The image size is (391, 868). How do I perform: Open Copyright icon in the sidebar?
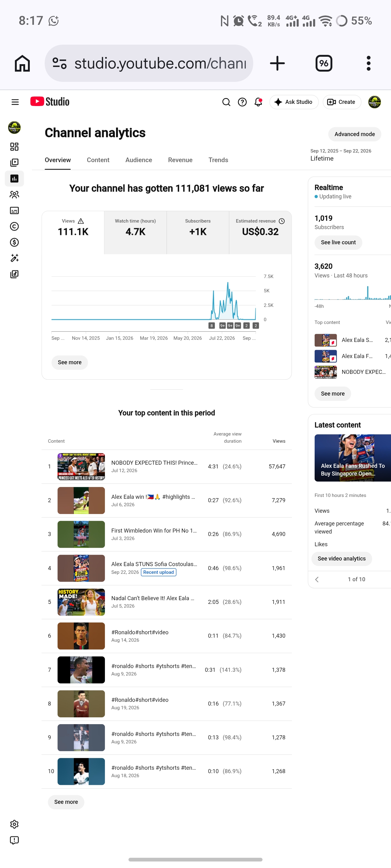(x=14, y=226)
